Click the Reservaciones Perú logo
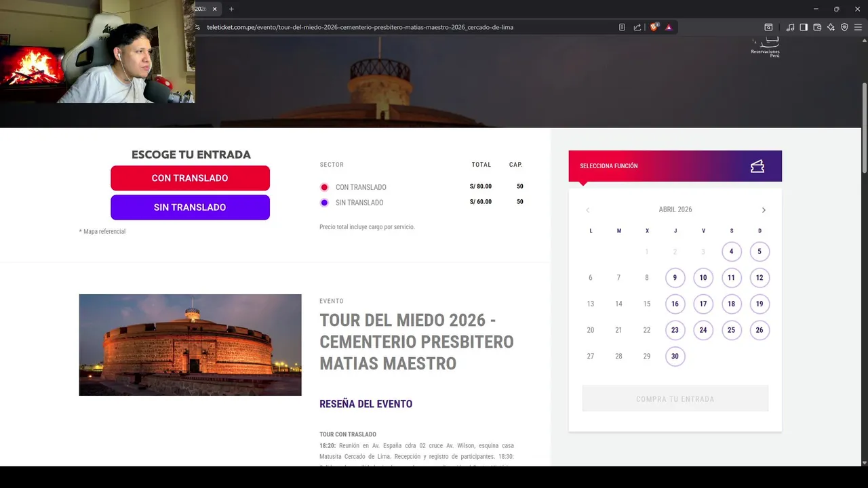Image resolution: width=868 pixels, height=488 pixels. [765, 47]
